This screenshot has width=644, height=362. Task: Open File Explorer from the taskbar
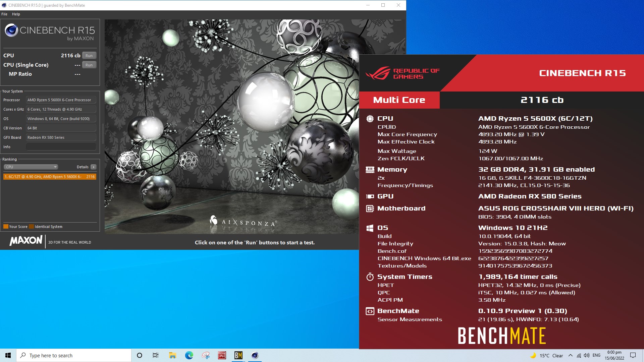[172, 355]
